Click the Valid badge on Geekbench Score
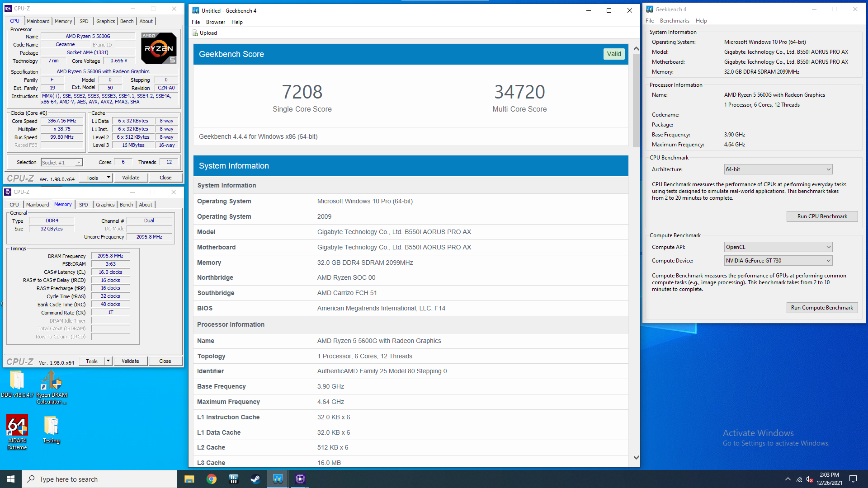Viewport: 868px width, 488px height. click(x=613, y=54)
